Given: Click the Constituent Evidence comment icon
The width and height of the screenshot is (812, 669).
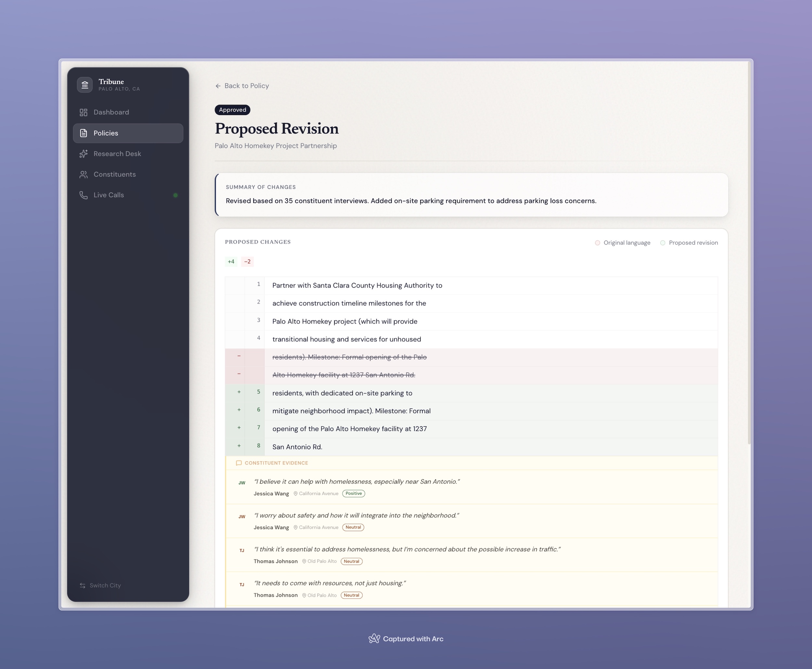Looking at the screenshot, I should point(238,463).
